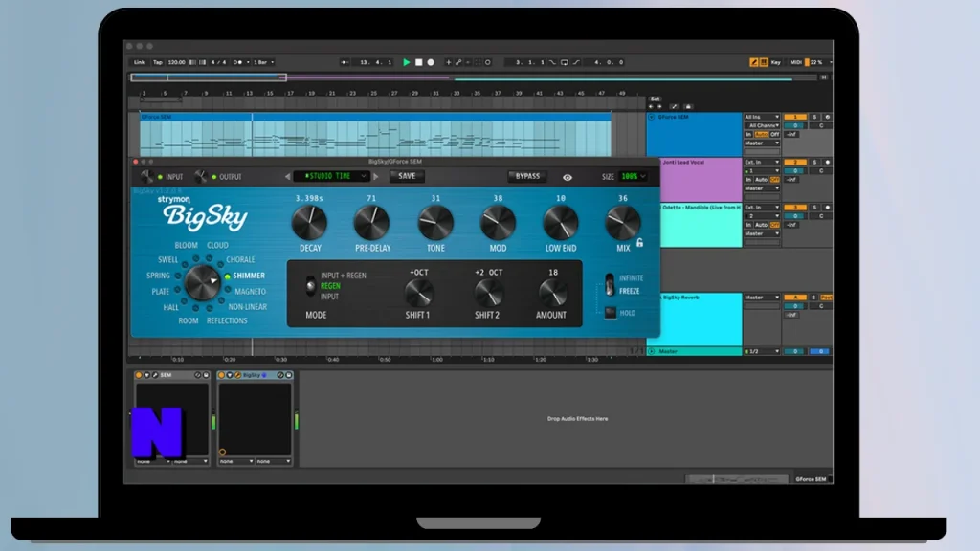Open the first none dropdown under BigSky device
This screenshot has height=551, width=980.
236,462
